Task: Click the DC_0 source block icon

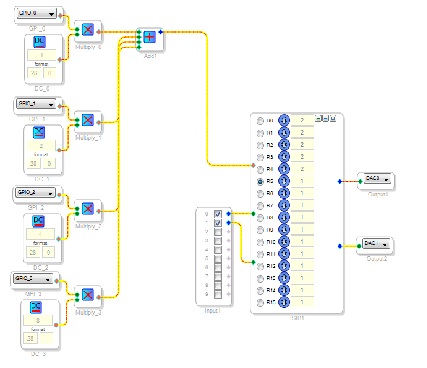Action: (40, 42)
